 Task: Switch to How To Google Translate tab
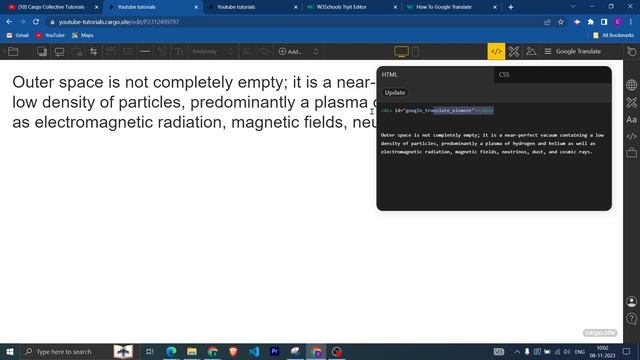pyautogui.click(x=451, y=7)
